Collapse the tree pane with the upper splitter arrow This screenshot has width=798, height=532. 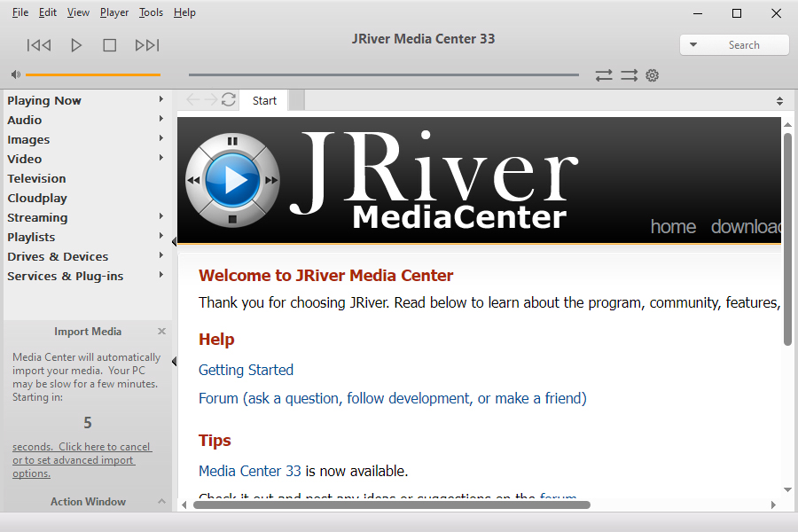click(174, 242)
